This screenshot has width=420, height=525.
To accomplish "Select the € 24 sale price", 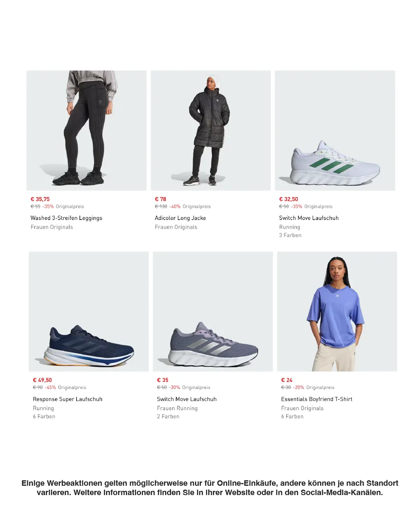I will [x=287, y=380].
